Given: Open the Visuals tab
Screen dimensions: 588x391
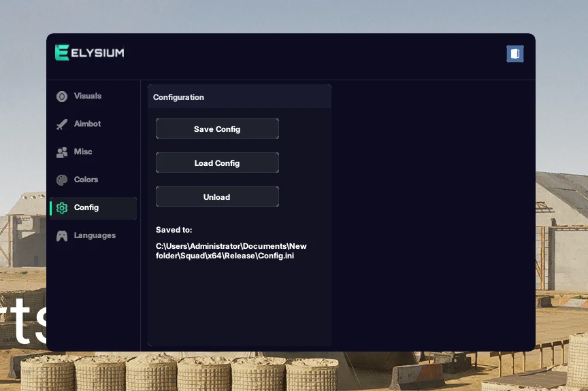Looking at the screenshot, I should pos(93,97).
